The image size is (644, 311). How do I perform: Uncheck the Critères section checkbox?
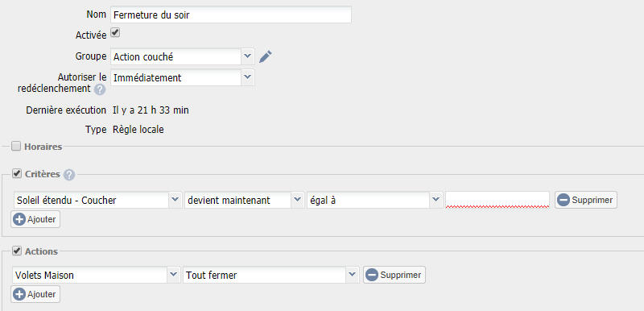pos(16,174)
